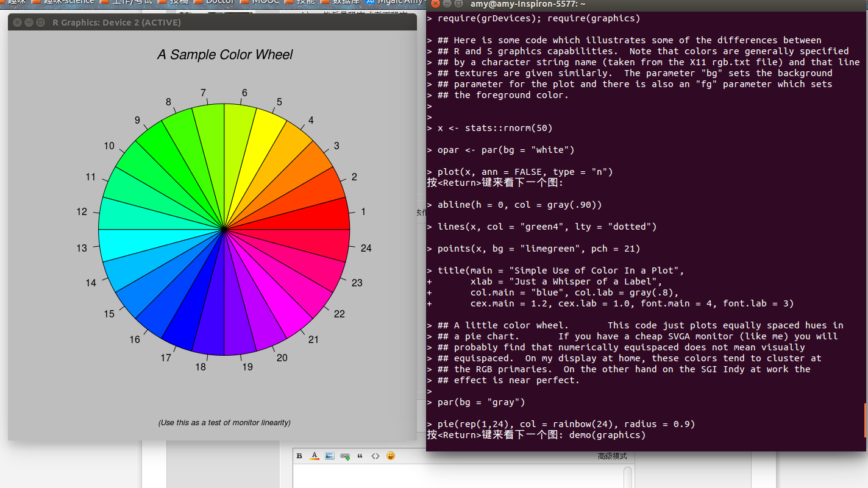
Task: Click the '(Use this as a test of monitor linearity)' caption
Action: (x=224, y=423)
